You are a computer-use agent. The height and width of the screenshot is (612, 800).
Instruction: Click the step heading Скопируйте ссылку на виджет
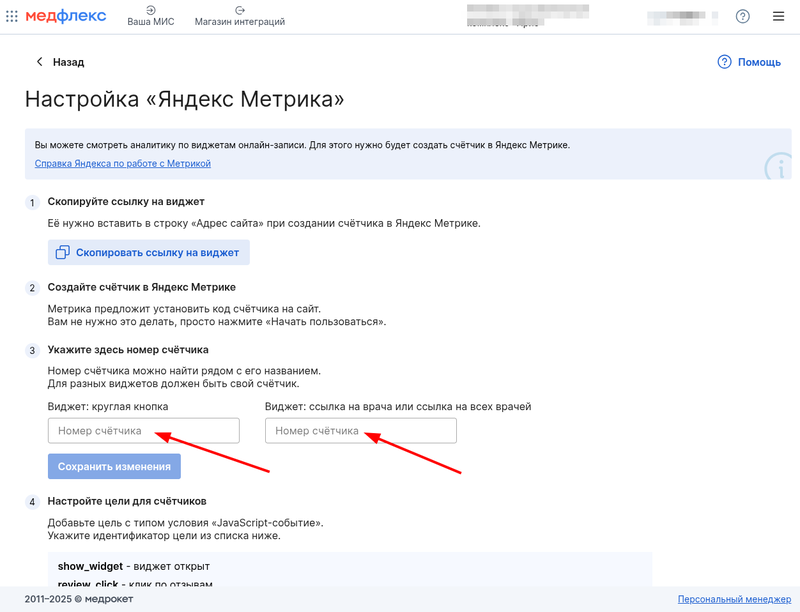(x=126, y=202)
